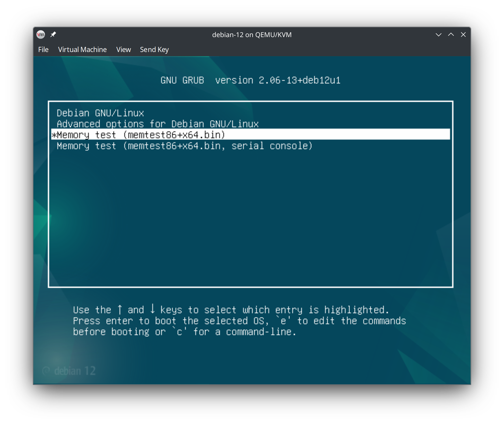Open the View menu
Screen dimensions: 504x424
(124, 49)
